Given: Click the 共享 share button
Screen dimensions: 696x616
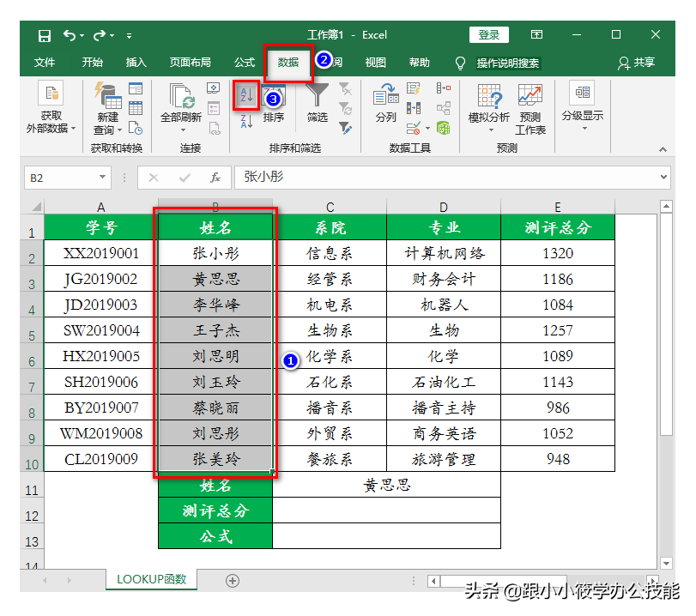Looking at the screenshot, I should tap(636, 63).
